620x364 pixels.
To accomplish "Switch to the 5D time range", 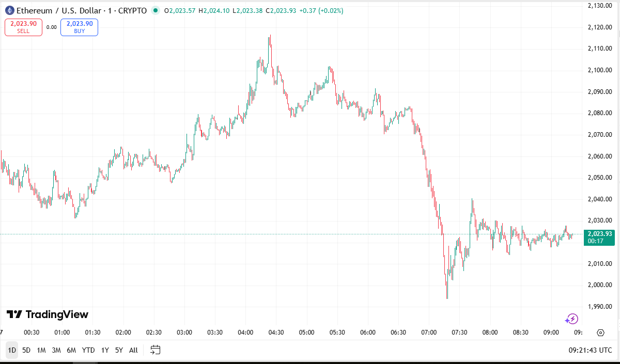I will click(26, 350).
